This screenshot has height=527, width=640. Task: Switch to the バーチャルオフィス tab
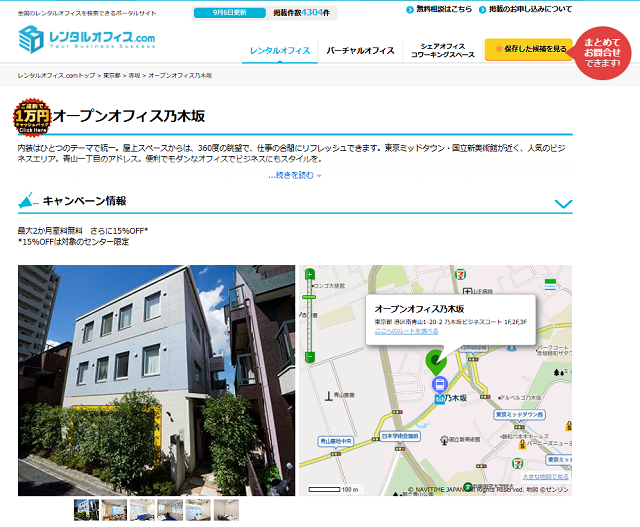tap(360, 50)
